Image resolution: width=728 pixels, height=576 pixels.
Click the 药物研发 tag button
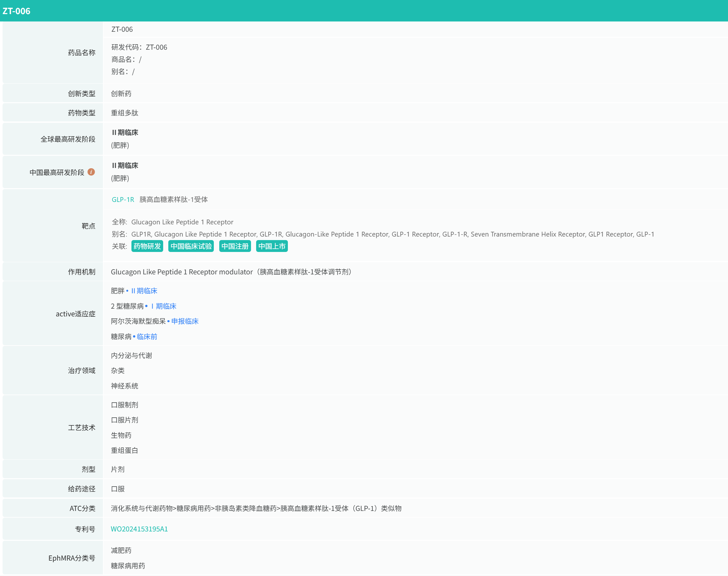point(147,246)
